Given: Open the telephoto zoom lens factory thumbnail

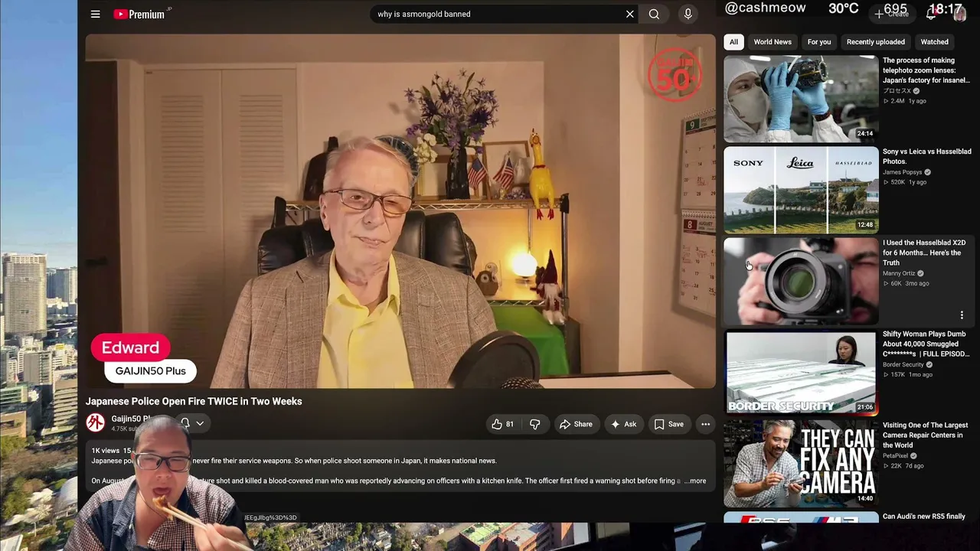Looking at the screenshot, I should tap(801, 99).
